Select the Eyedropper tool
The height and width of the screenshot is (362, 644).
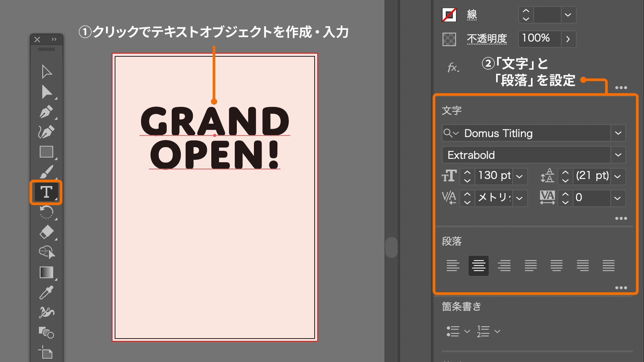tap(46, 293)
